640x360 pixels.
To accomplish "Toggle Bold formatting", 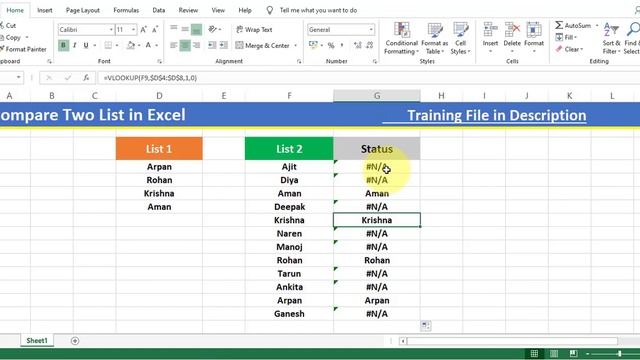I will 63,45.
